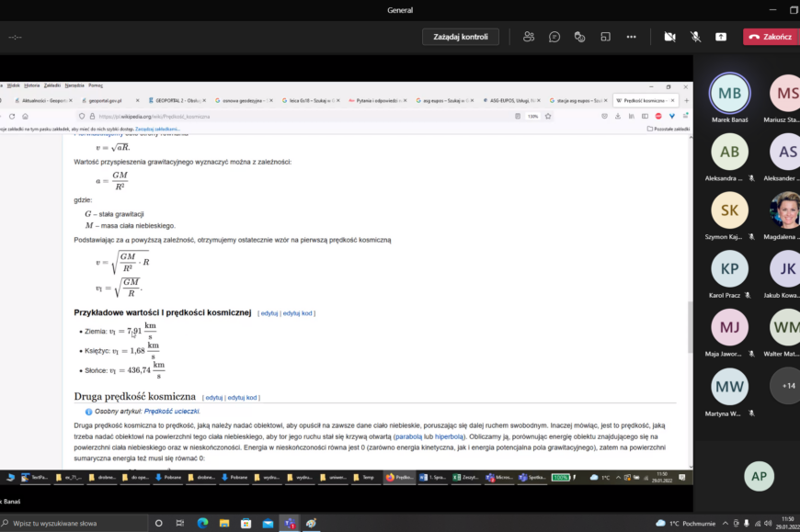Launch Microsoft Edge from taskbar

[x=202, y=524]
